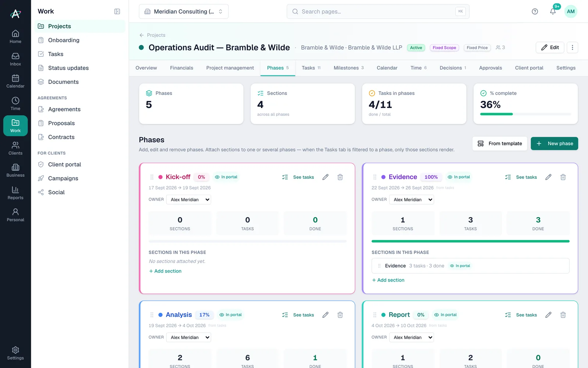
Task: Open the project more options menu
Action: [572, 47]
